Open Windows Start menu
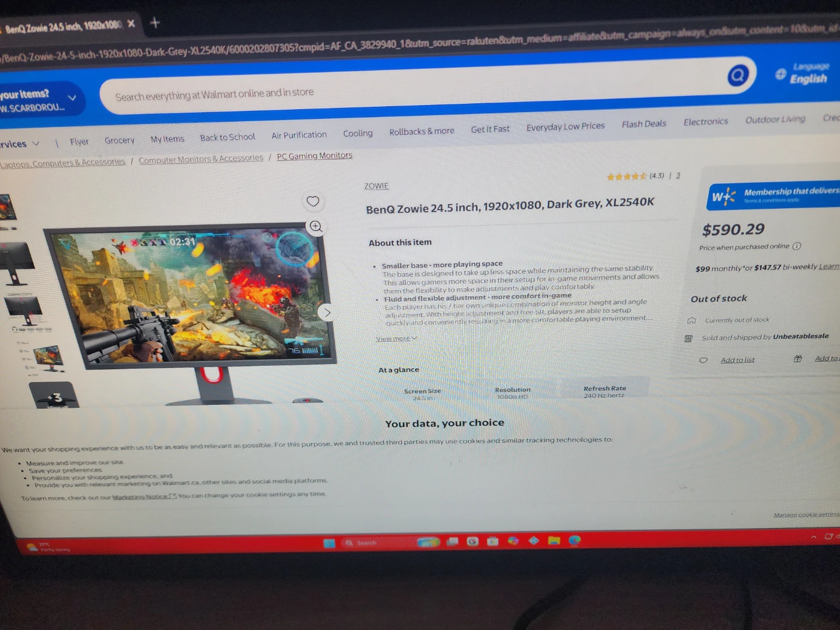The height and width of the screenshot is (630, 840). [330, 543]
